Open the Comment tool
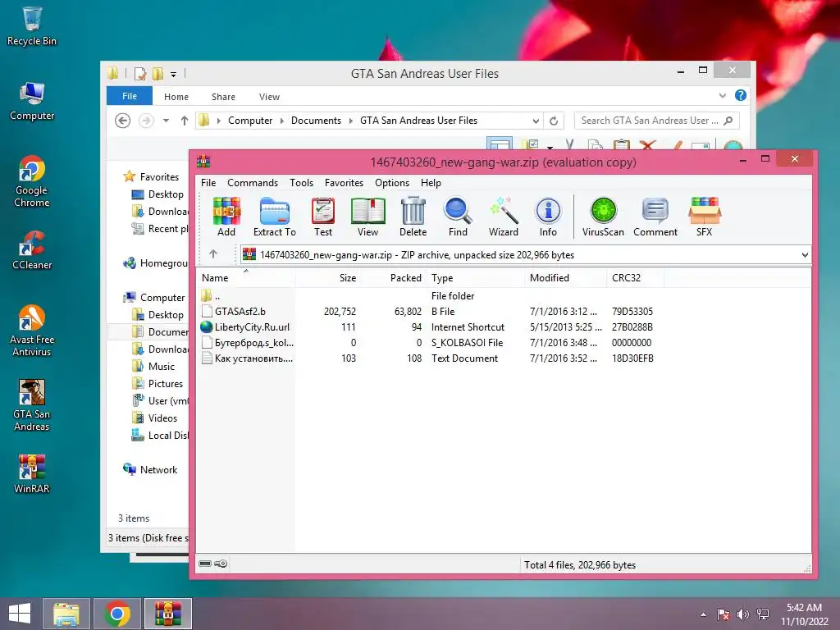The image size is (840, 630). (655, 217)
